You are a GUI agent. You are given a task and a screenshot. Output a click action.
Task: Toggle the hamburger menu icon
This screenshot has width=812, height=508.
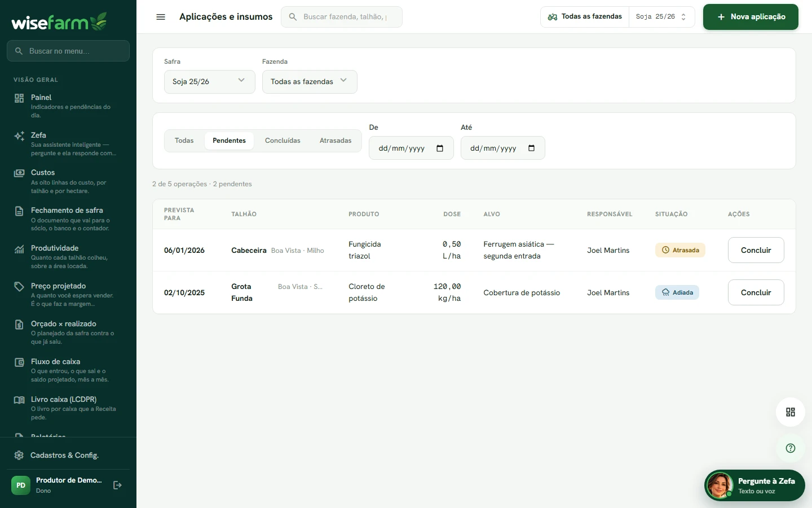pyautogui.click(x=161, y=17)
